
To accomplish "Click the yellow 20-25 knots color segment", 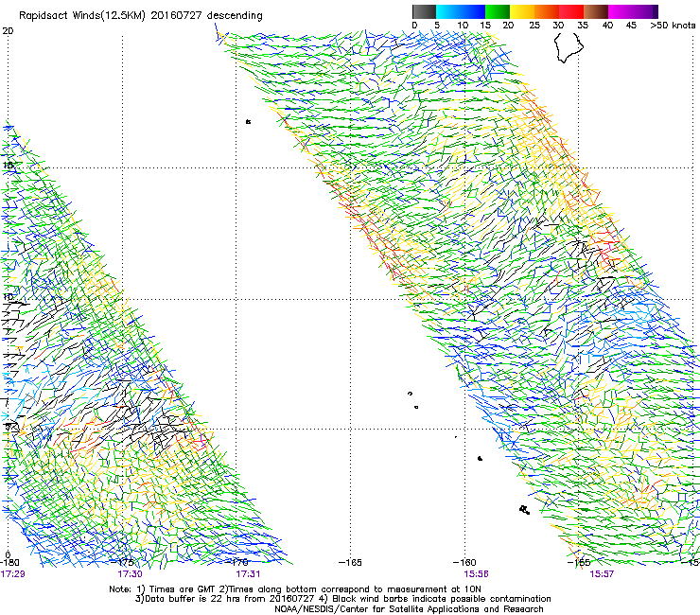I will point(522,11).
